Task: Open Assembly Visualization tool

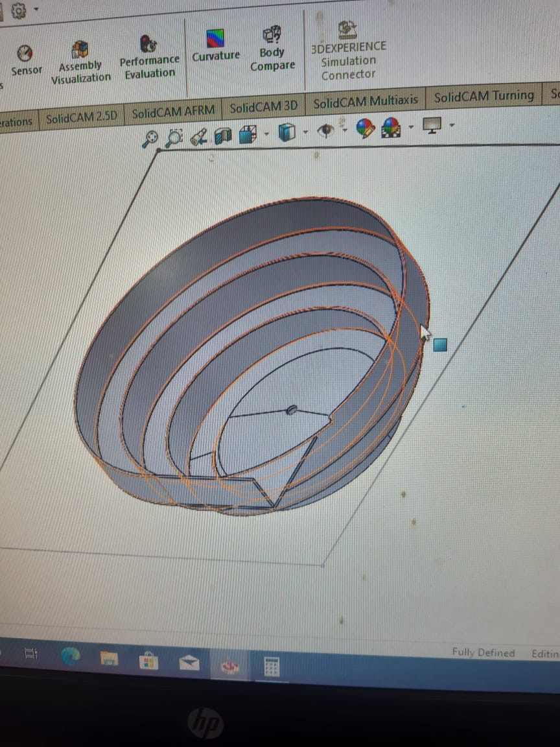Action: point(80,49)
